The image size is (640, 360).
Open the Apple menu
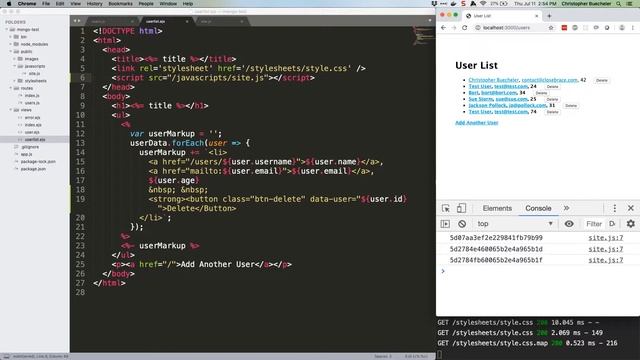tap(9, 4)
